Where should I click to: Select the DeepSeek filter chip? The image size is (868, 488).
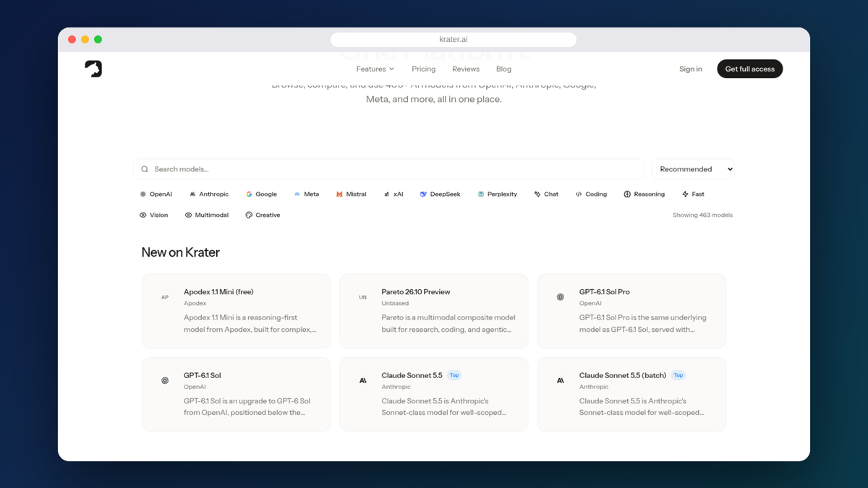[x=440, y=194]
